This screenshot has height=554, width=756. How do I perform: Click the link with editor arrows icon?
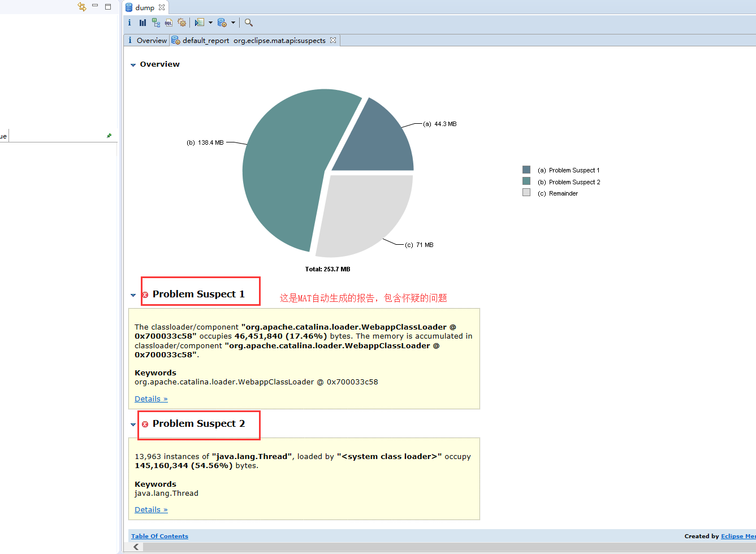pyautogui.click(x=82, y=7)
